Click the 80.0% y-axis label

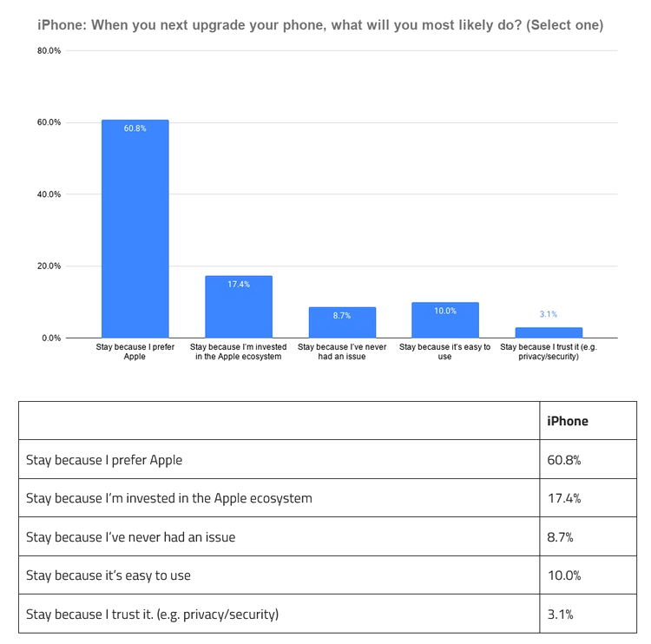49,50
